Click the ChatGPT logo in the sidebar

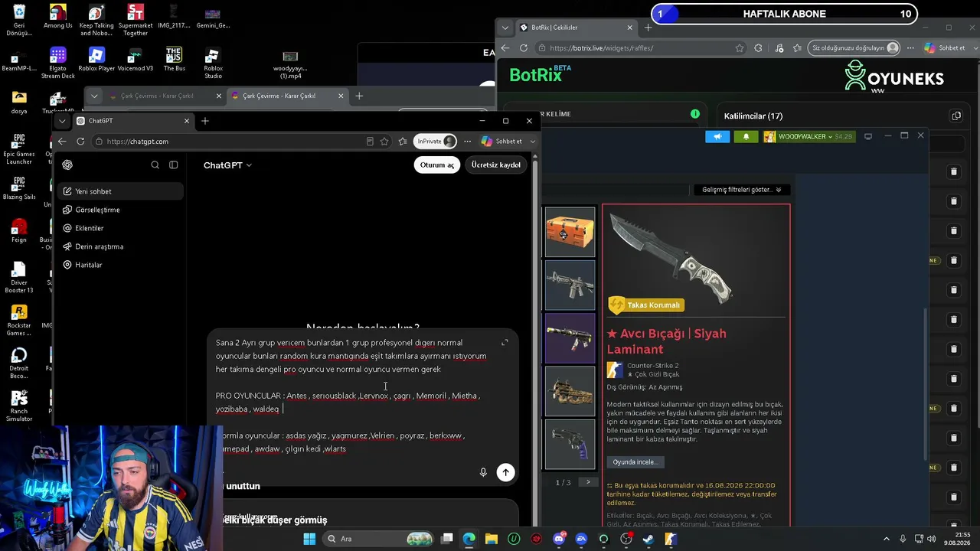tap(67, 165)
